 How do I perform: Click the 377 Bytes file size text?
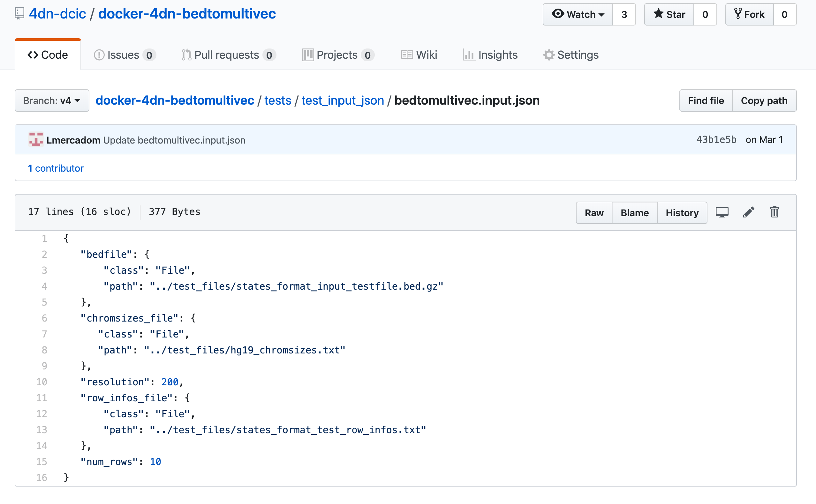[175, 212]
